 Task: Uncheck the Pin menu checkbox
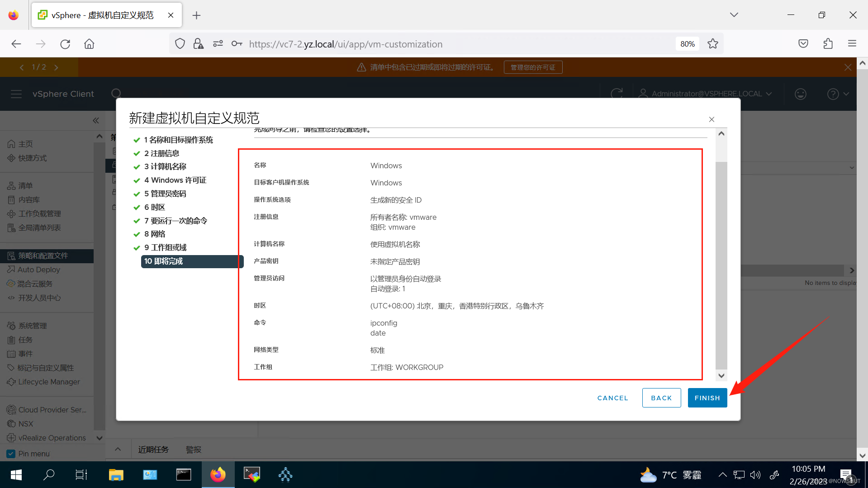pos(11,453)
